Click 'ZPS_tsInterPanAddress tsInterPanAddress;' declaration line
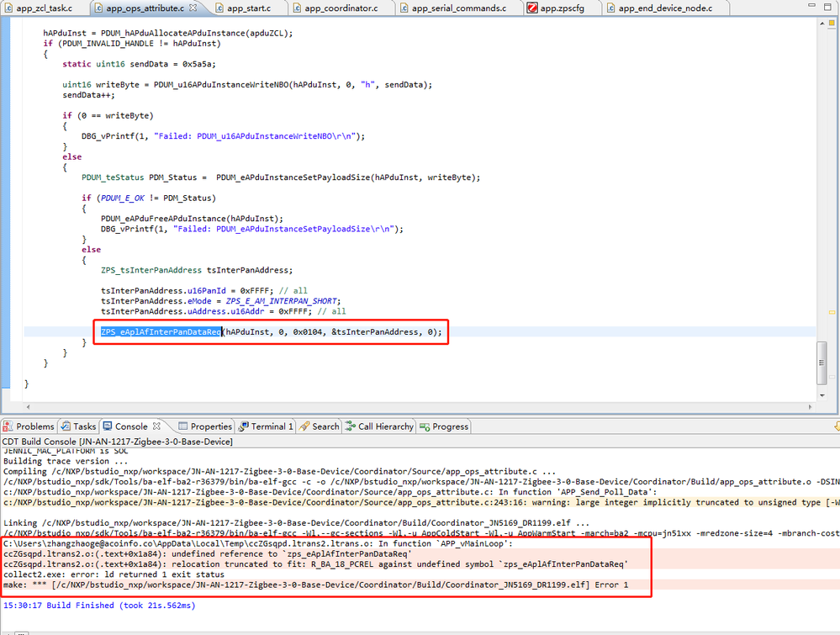Viewport: 840px width, 635px height. 197,270
